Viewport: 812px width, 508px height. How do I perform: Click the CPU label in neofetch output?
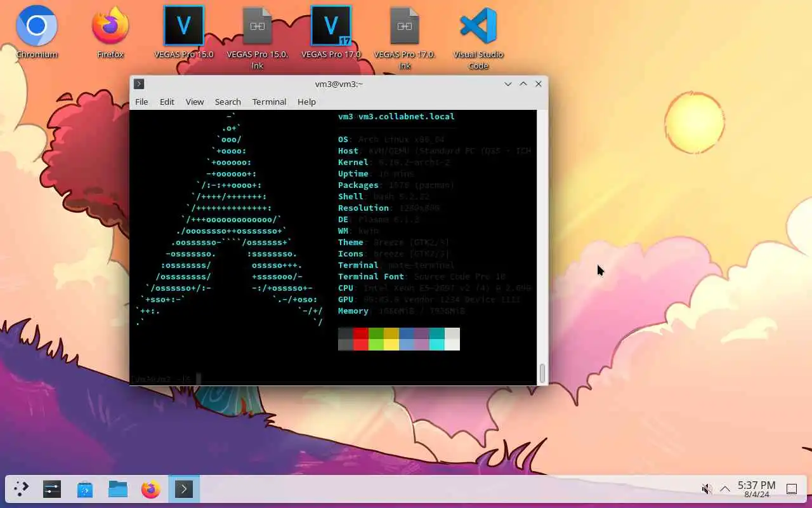346,288
